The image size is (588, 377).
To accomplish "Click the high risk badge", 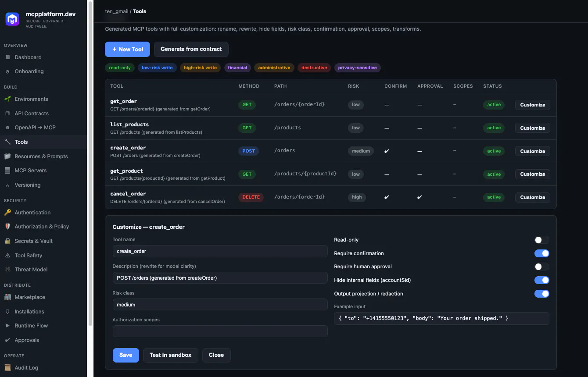I will (357, 197).
